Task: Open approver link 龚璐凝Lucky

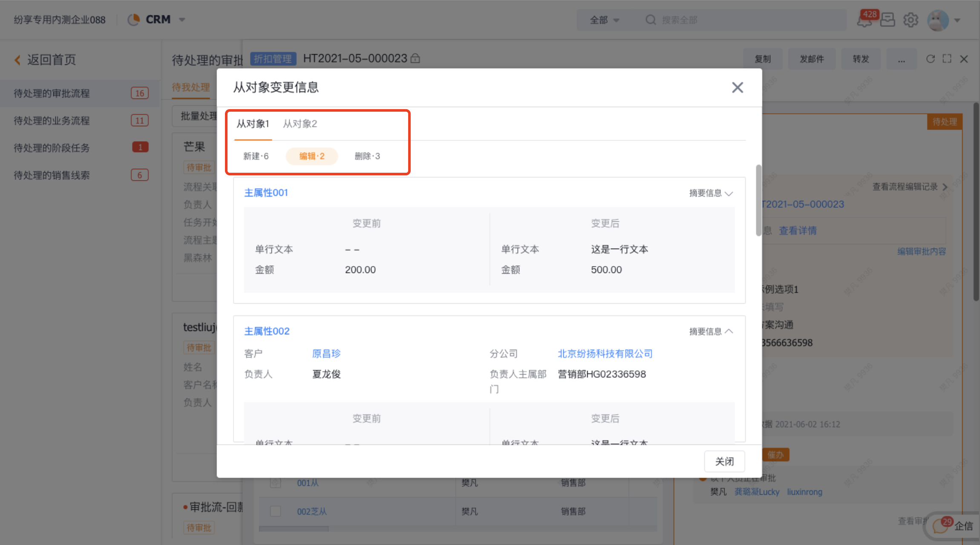Action: pos(757,492)
